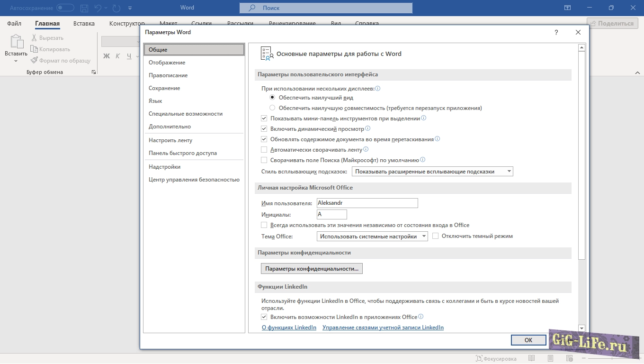Open Read Mode view in status bar
Screen dimensions: 644x364
(x=532, y=358)
